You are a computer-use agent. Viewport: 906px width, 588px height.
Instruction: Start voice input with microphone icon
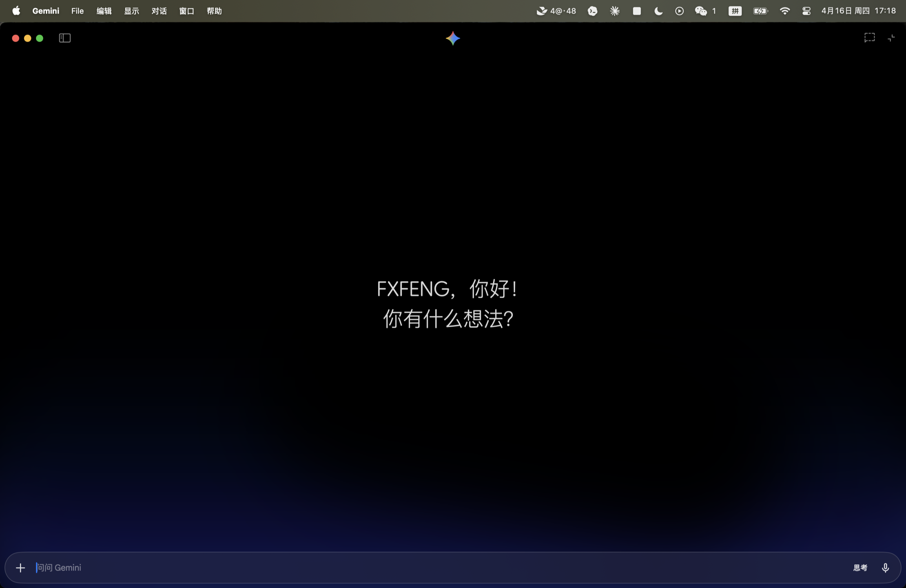885,568
